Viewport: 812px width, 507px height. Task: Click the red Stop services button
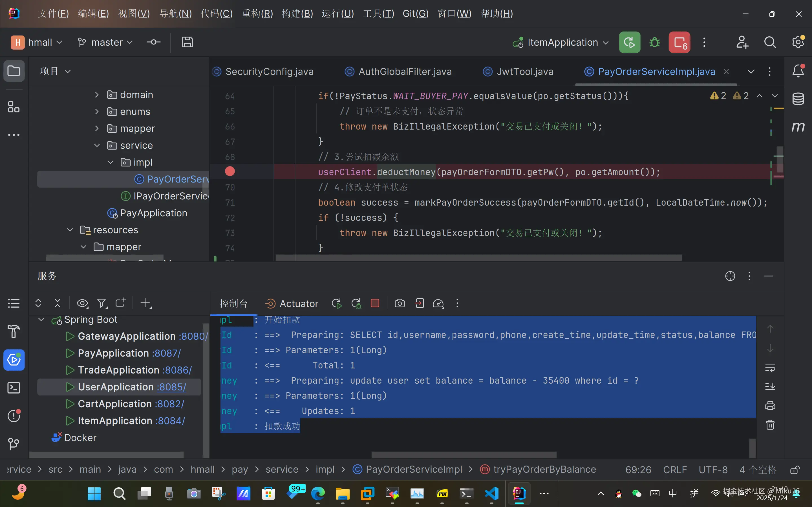point(679,43)
